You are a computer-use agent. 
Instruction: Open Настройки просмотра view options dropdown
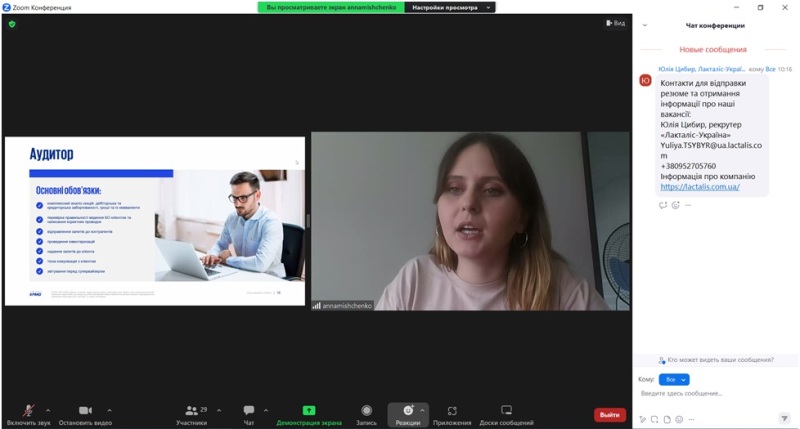click(x=449, y=8)
